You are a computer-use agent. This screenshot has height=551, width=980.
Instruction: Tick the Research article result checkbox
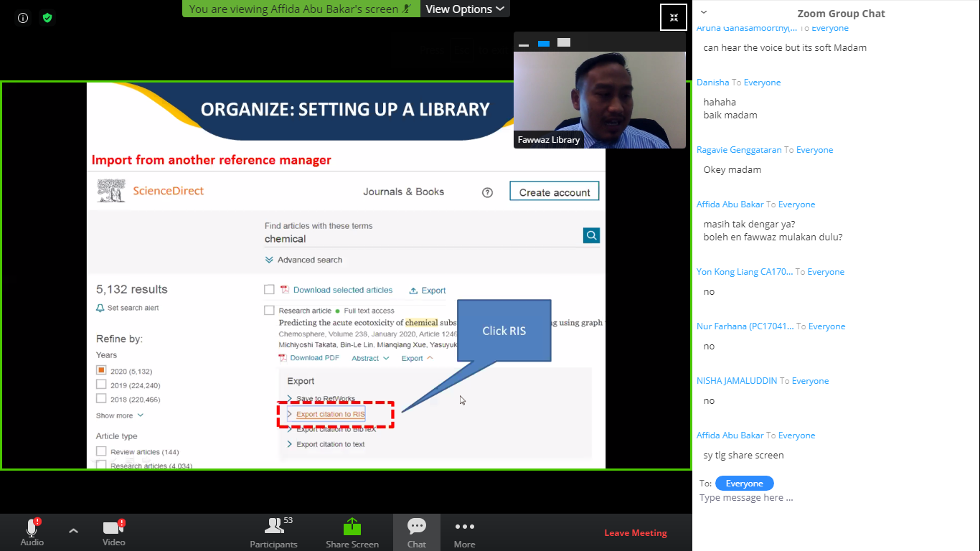[269, 311]
